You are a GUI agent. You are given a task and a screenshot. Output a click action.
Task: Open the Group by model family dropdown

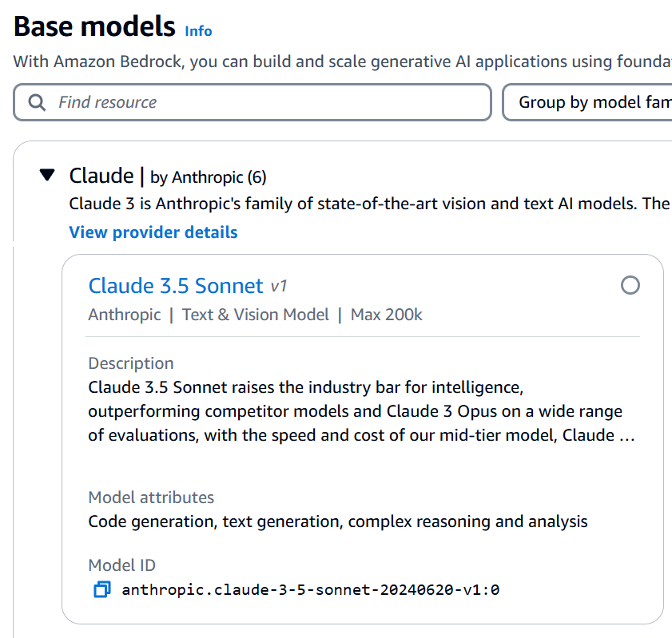[x=589, y=102]
